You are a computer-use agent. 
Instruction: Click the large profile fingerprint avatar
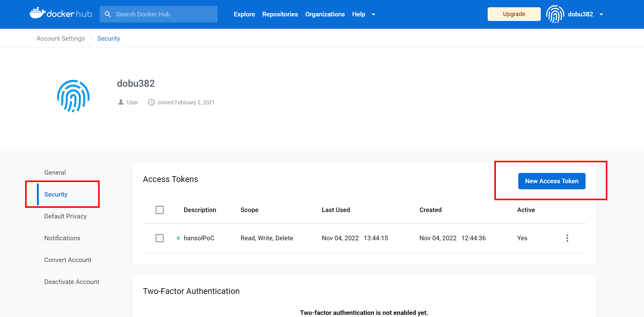(73, 96)
